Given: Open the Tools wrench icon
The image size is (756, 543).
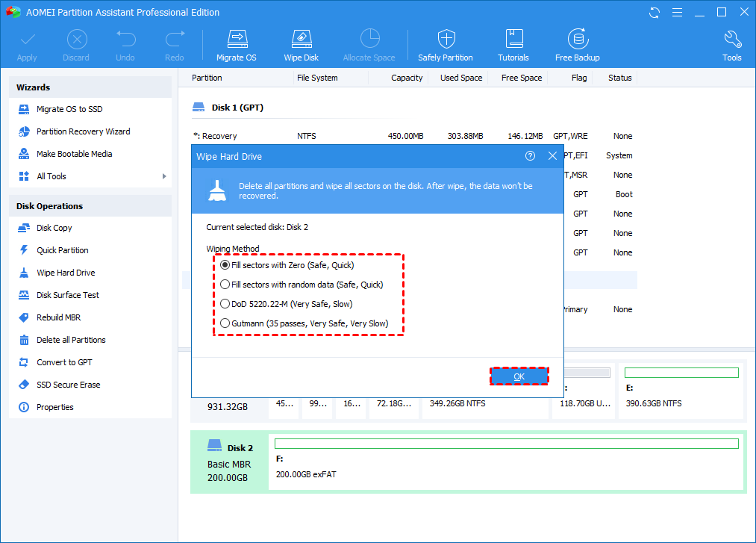Looking at the screenshot, I should (732, 40).
